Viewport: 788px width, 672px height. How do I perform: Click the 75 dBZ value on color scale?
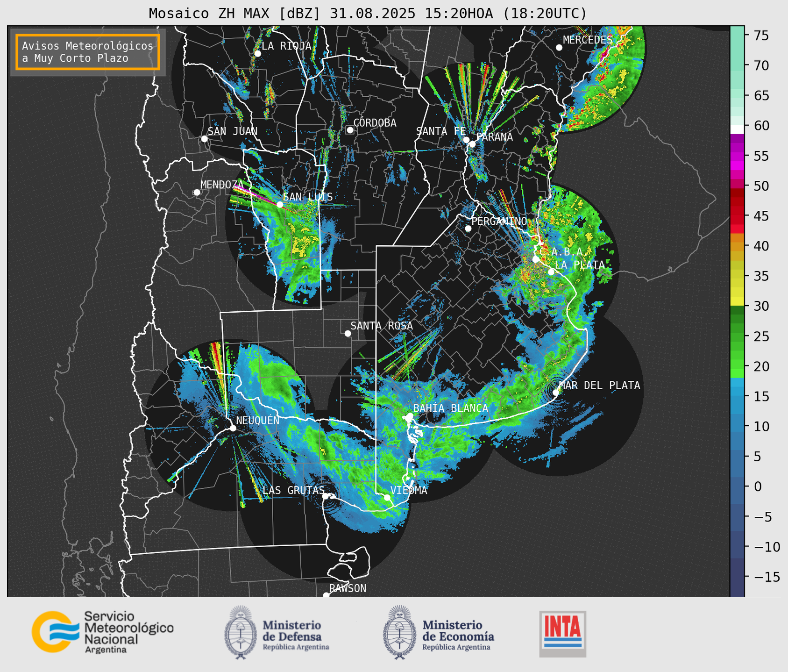coord(760,36)
